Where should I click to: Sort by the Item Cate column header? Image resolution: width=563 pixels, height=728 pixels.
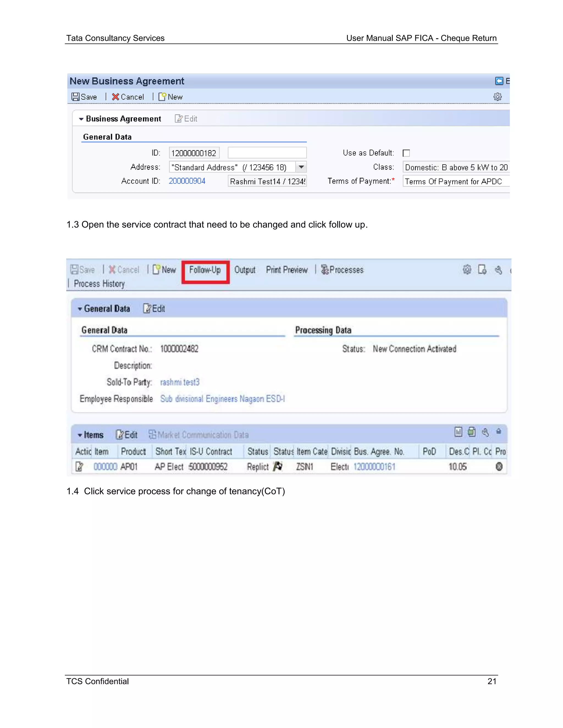point(312,452)
